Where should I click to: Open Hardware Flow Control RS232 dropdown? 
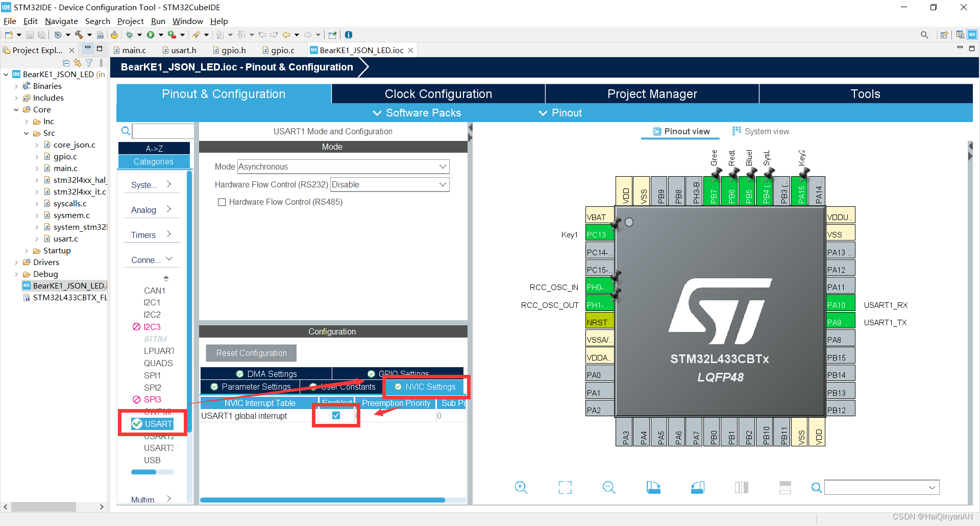(x=390, y=184)
